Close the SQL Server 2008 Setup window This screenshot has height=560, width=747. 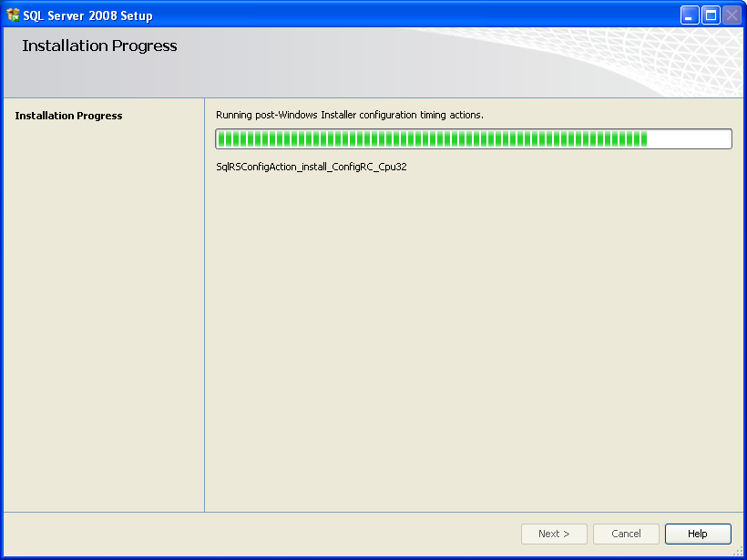point(732,15)
